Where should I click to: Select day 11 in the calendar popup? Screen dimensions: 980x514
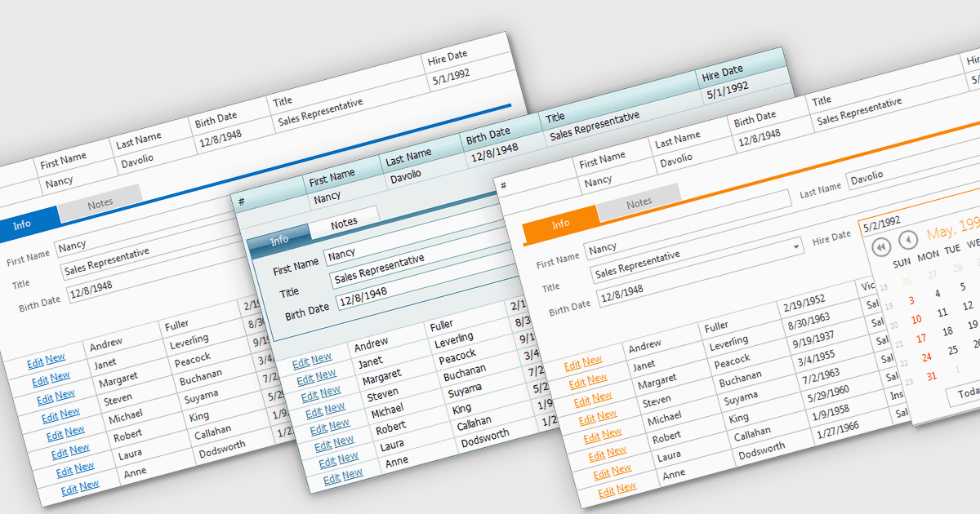tap(942, 312)
